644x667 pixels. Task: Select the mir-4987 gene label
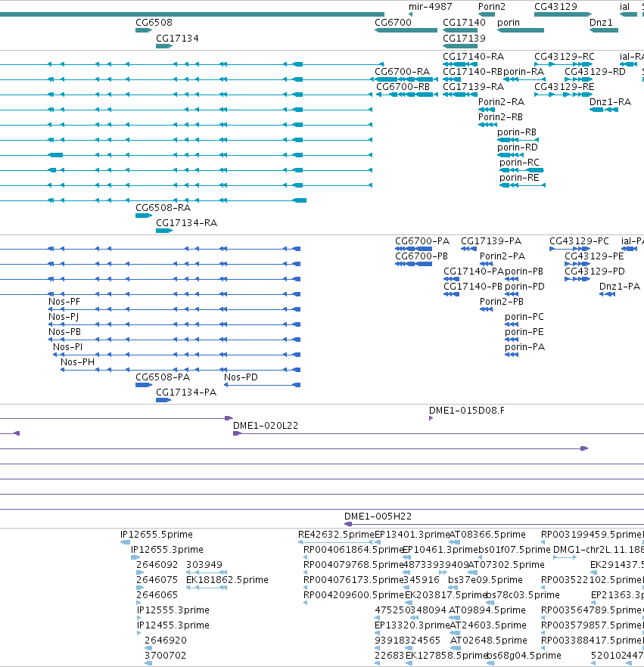pyautogui.click(x=430, y=7)
